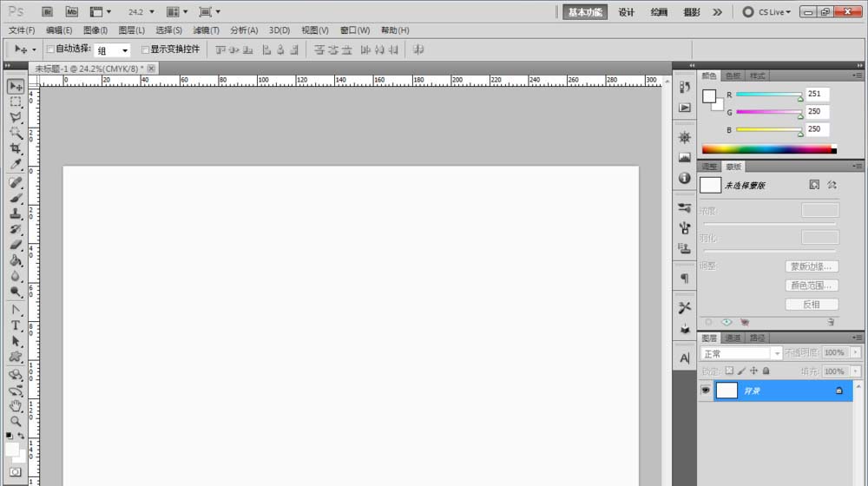The width and height of the screenshot is (868, 486).
Task: Open the 图层(L) menu
Action: 131,30
